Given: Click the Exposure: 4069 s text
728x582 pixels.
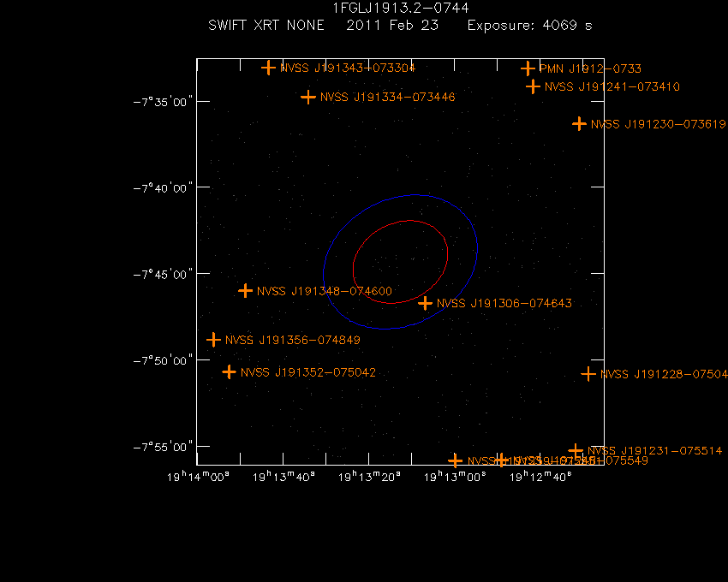Looking at the screenshot, I should pyautogui.click(x=530, y=26).
